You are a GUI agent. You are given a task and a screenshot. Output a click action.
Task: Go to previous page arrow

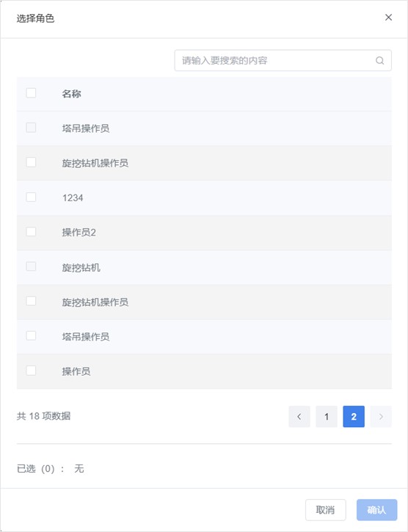299,416
